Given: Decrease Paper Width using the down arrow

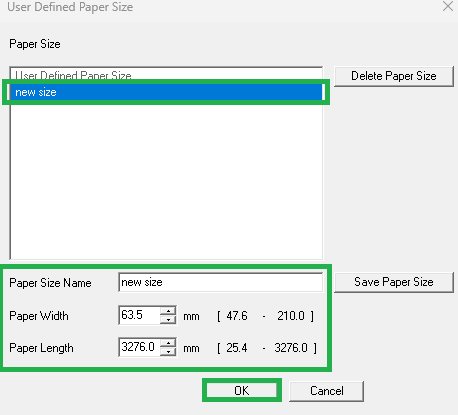Looking at the screenshot, I should point(168,320).
